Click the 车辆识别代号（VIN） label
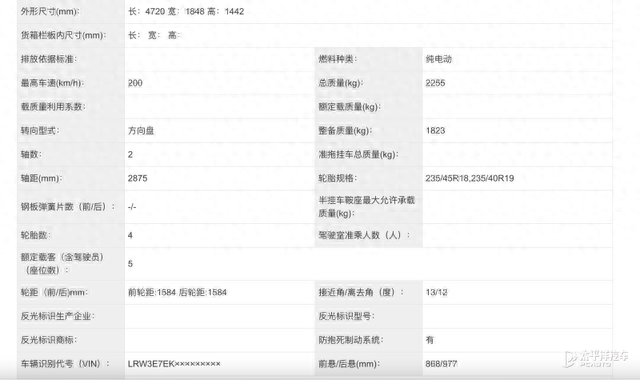The width and height of the screenshot is (640, 380). (x=65, y=364)
